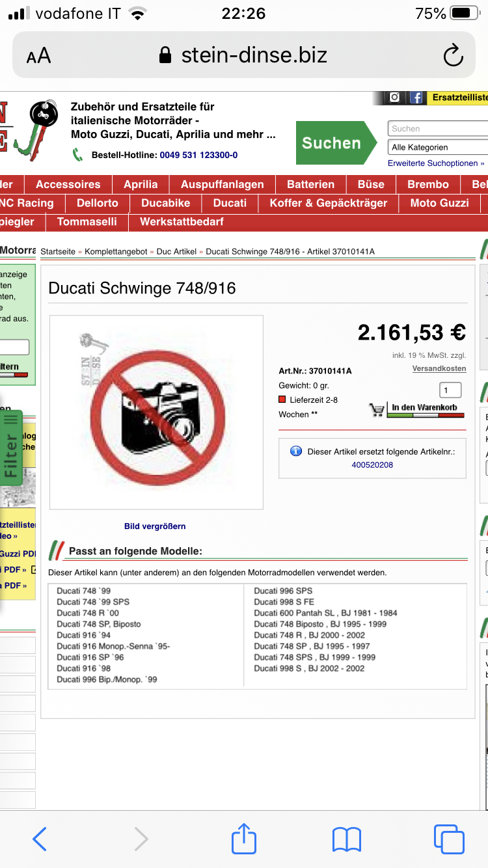Click 'Ducati 748 Biposto , BJ 1995 - 1999'
The width and height of the screenshot is (488, 868).
pyautogui.click(x=320, y=624)
